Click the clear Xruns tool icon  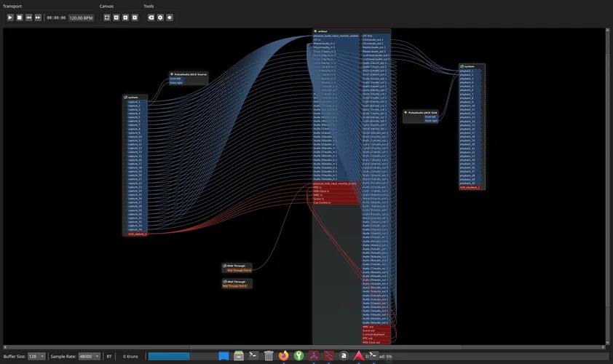click(x=151, y=17)
